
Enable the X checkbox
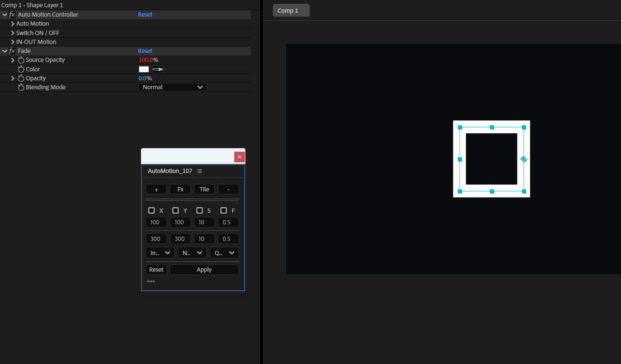(x=152, y=210)
